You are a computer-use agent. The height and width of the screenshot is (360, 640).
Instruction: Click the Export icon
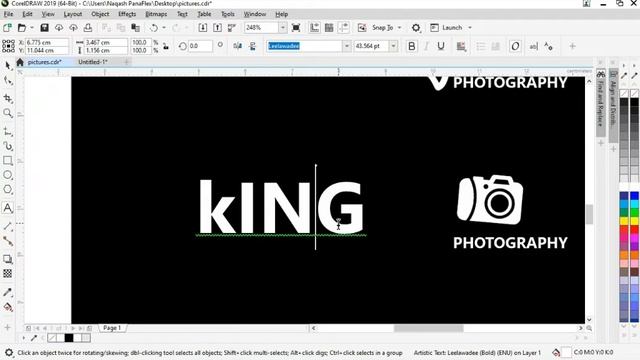[218, 28]
